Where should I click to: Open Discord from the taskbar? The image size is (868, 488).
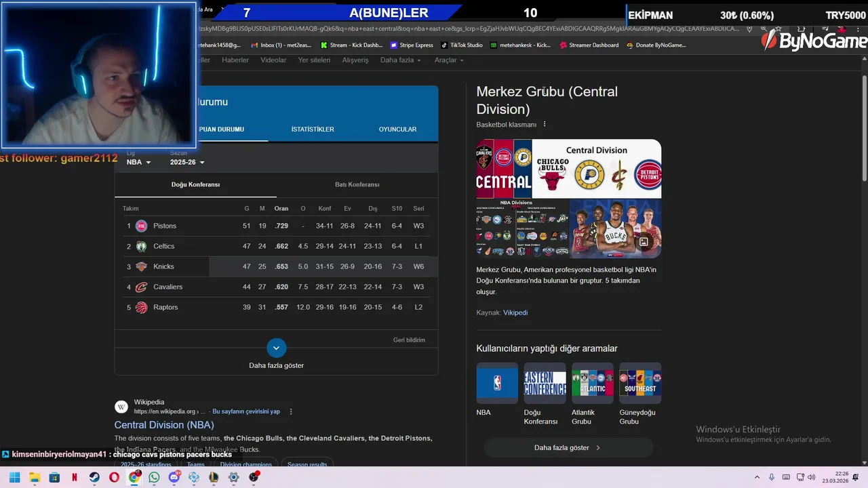[174, 477]
